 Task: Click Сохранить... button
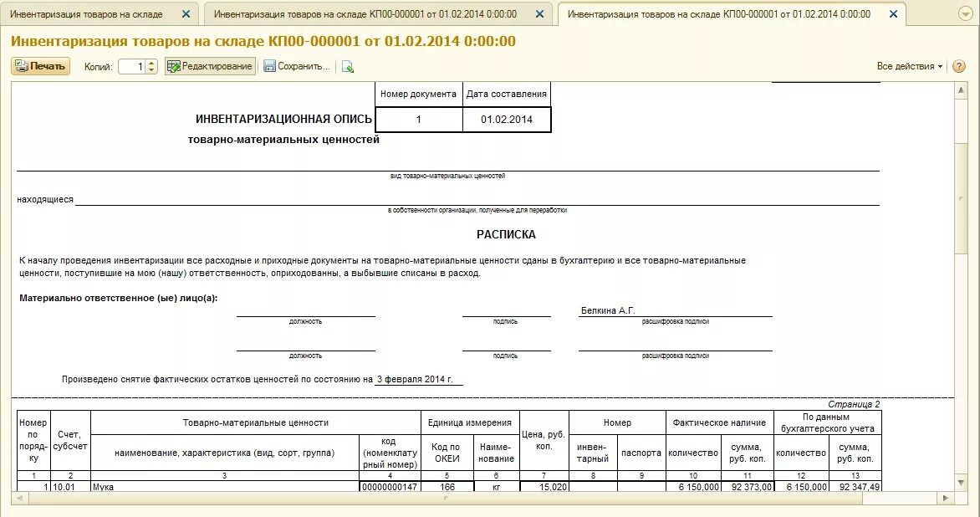click(x=297, y=66)
